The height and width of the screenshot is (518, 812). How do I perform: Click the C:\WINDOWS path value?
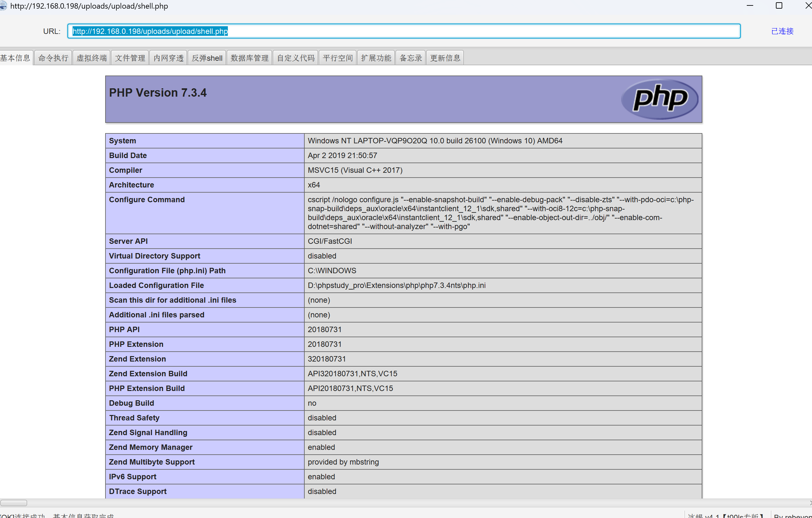point(332,271)
